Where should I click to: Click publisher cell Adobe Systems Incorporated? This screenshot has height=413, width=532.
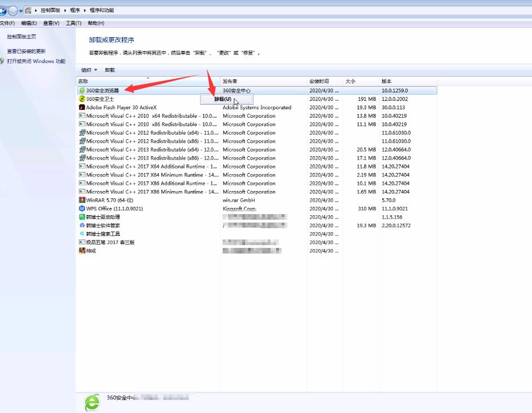click(x=257, y=108)
